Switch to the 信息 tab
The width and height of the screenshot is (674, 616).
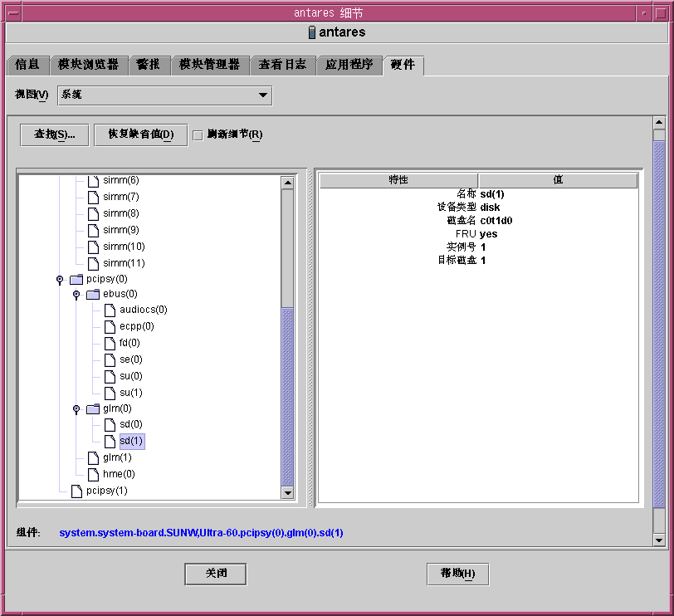(27, 65)
